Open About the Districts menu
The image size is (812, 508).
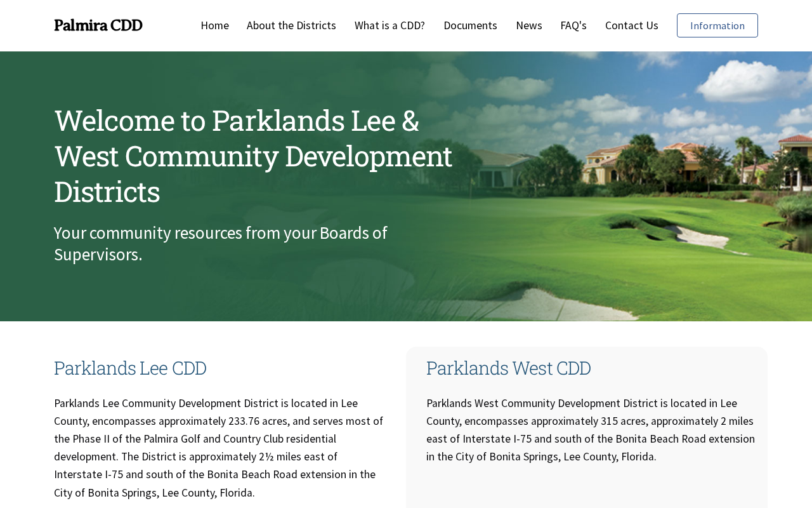[x=291, y=25]
